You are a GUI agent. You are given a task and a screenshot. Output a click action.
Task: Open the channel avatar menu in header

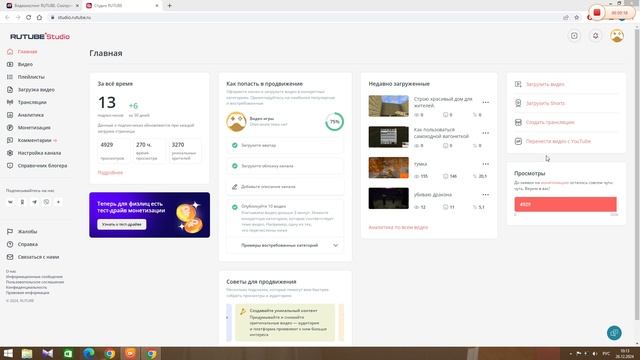point(617,36)
